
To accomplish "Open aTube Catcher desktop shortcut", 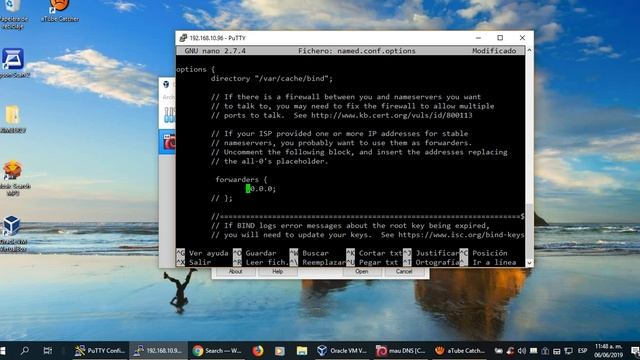I will 60,11.
